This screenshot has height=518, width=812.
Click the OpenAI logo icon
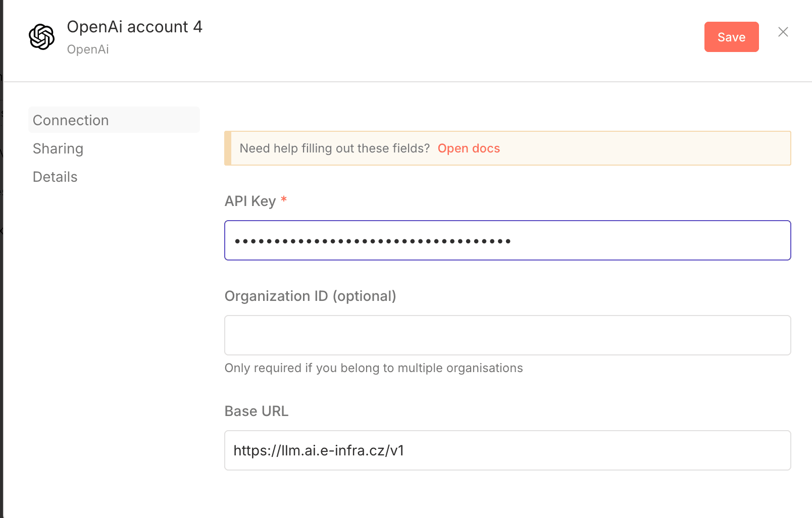[x=41, y=37]
